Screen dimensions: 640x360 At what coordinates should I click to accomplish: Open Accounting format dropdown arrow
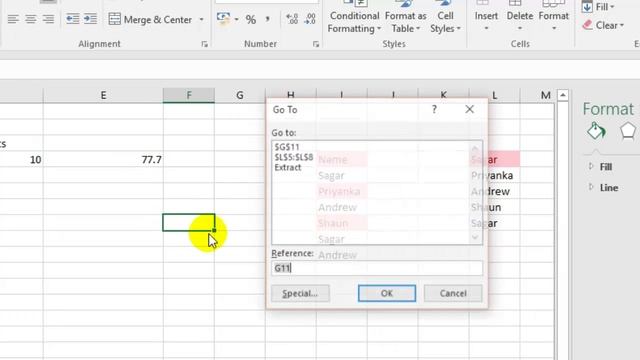236,19
